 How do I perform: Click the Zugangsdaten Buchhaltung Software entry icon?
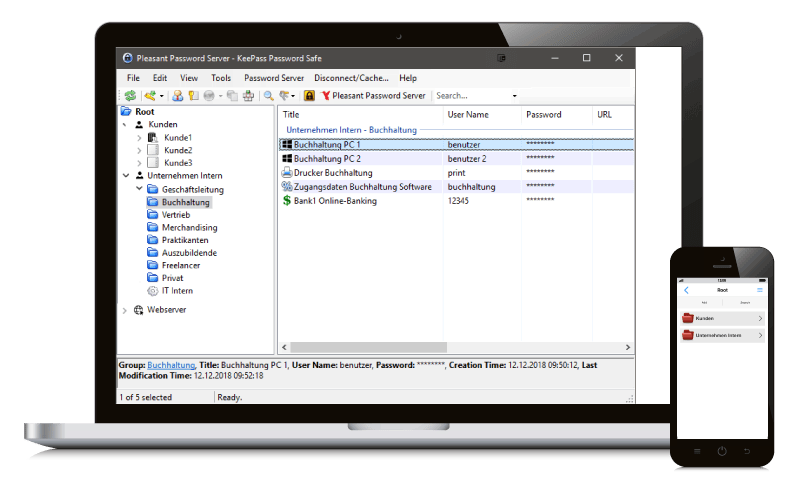coord(287,187)
